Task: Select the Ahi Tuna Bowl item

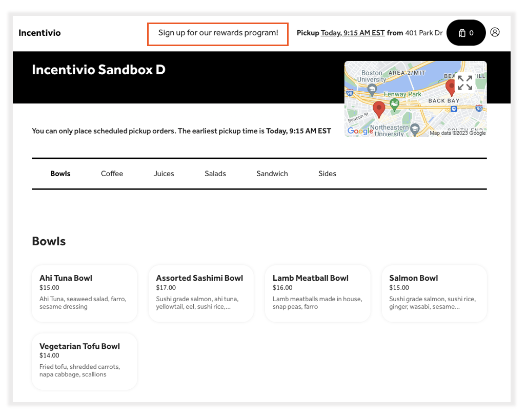Action: pos(85,293)
